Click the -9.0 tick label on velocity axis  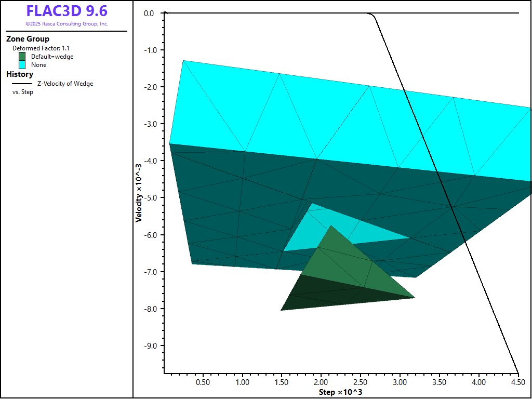click(x=149, y=346)
